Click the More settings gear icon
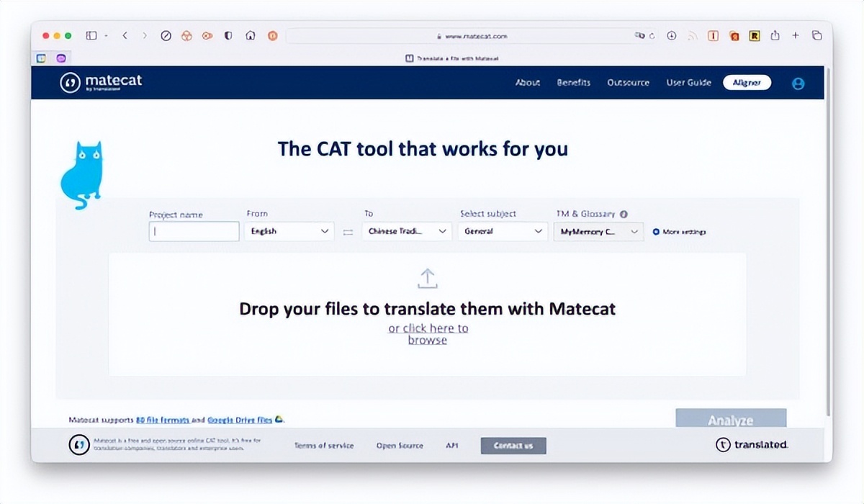This screenshot has width=864, height=504. click(656, 232)
